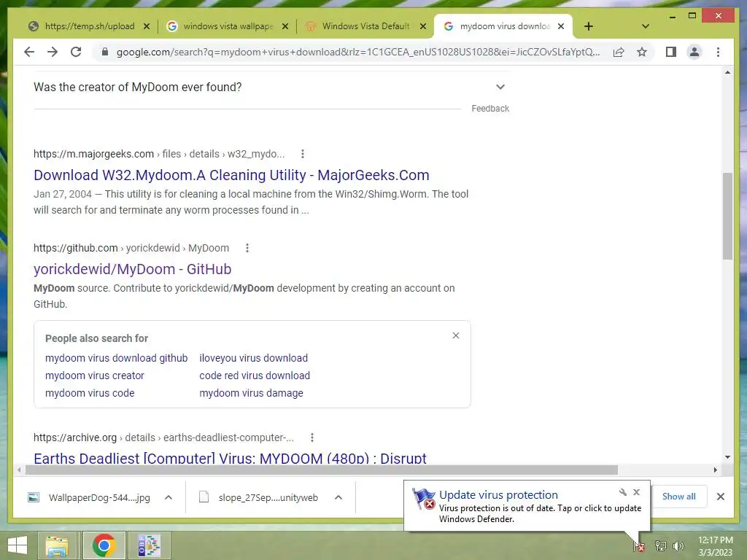The width and height of the screenshot is (747, 560).
Task: Dismiss the virus protection notification
Action: click(x=636, y=492)
